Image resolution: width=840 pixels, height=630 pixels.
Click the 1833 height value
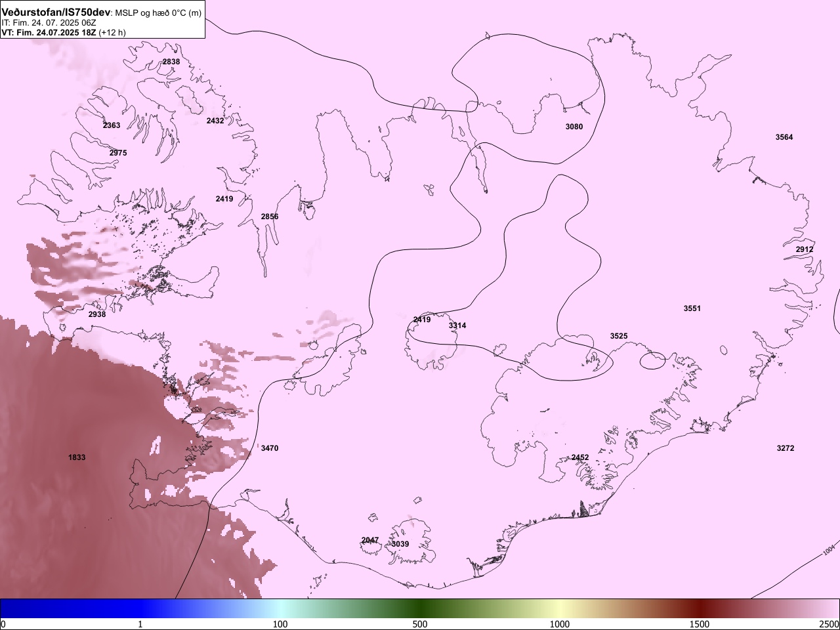[x=77, y=457]
